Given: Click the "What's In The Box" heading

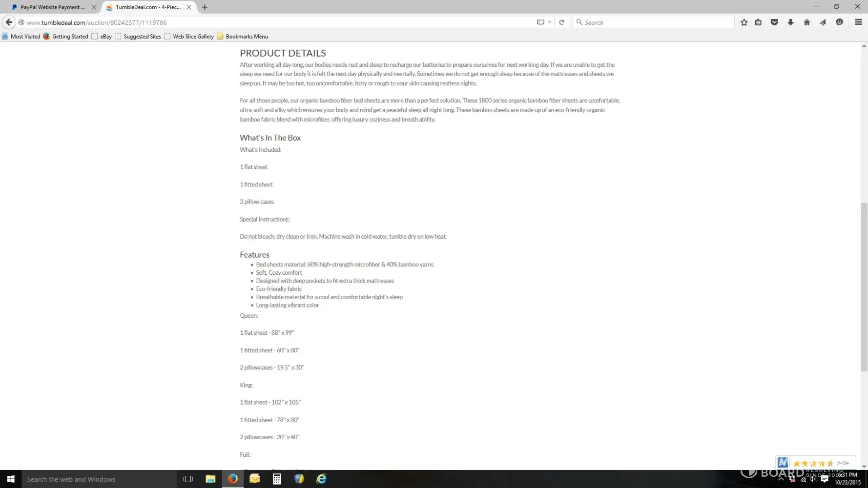Looking at the screenshot, I should click(270, 138).
